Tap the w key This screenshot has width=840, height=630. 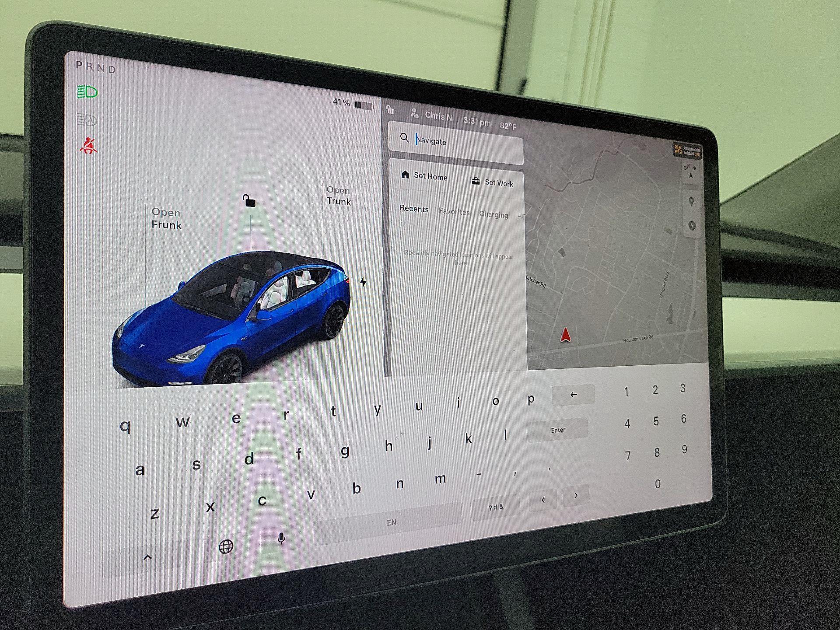coord(182,422)
